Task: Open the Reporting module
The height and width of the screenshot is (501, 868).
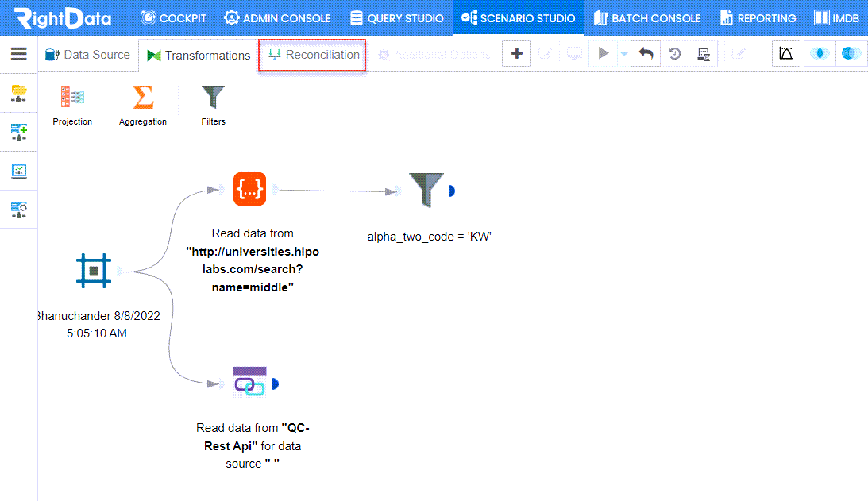Action: (x=758, y=18)
